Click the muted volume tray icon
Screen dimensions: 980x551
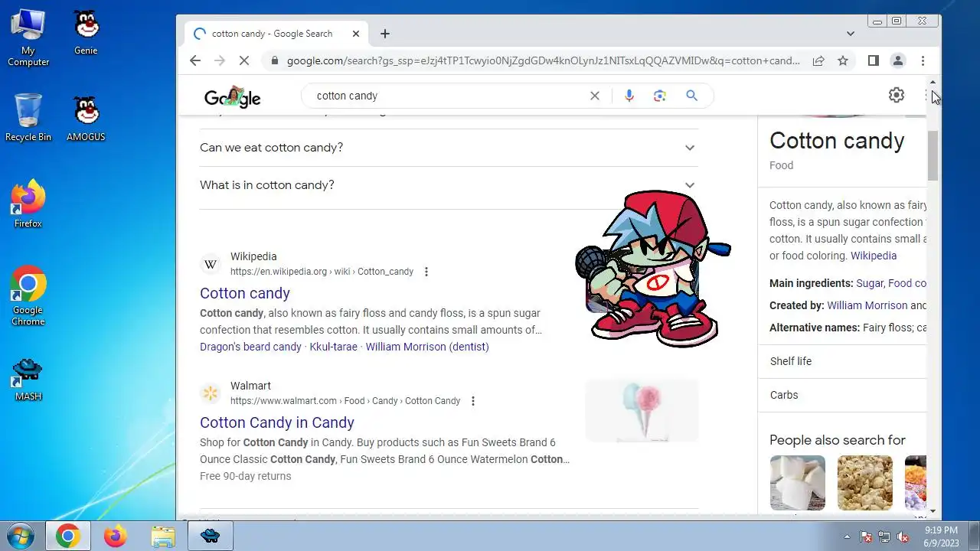coord(903,536)
